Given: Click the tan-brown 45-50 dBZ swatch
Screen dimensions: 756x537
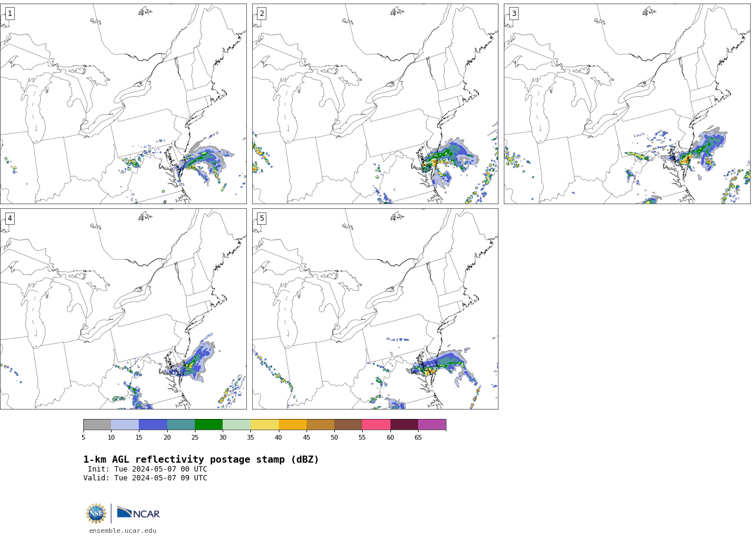Looking at the screenshot, I should pos(320,425).
